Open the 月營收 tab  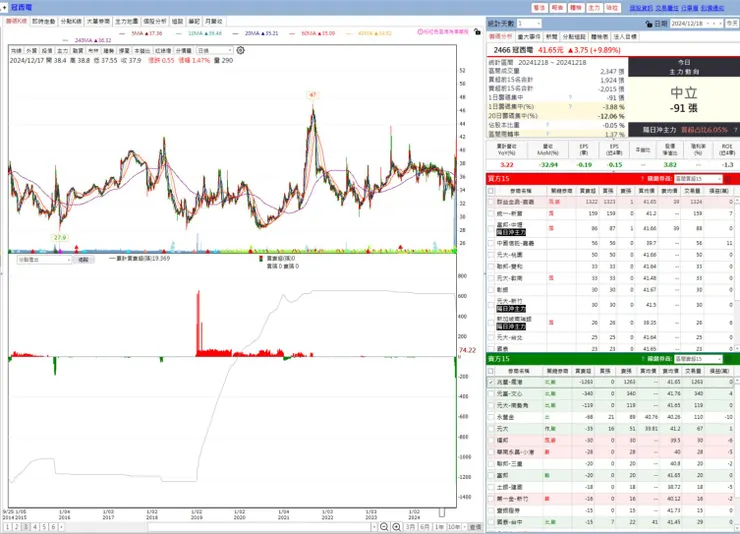(x=213, y=22)
